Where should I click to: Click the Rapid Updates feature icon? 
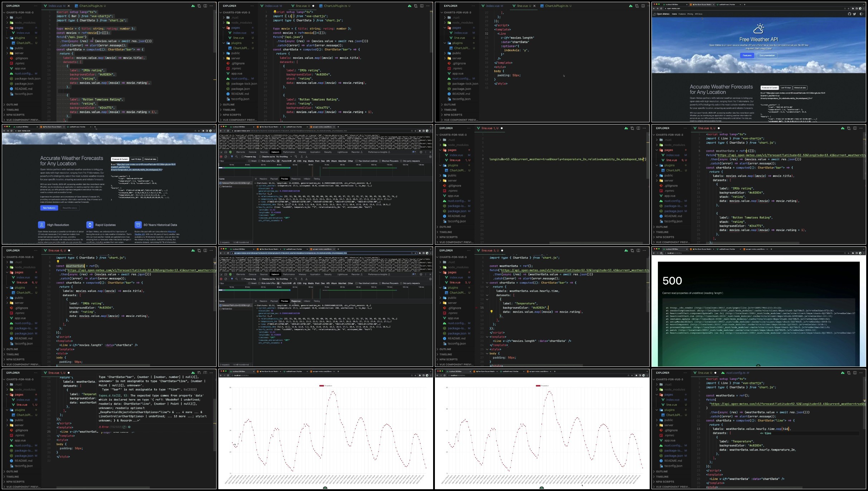90,225
